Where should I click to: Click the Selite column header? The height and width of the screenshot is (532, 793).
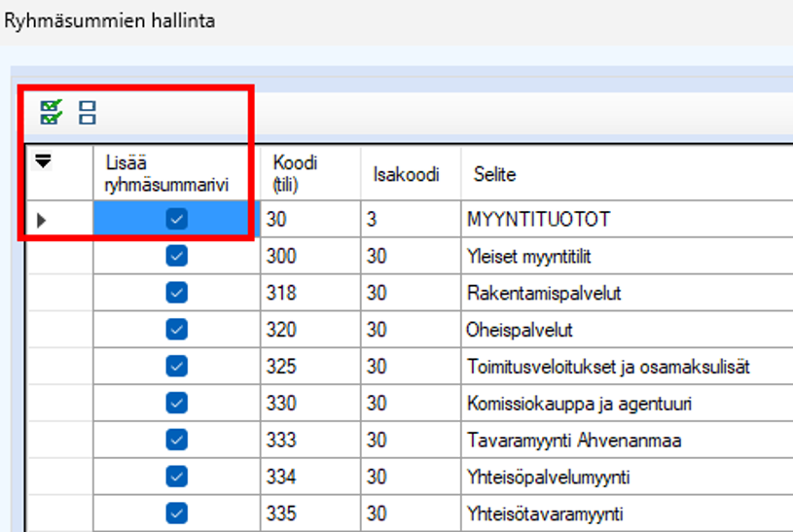pyautogui.click(x=584, y=175)
